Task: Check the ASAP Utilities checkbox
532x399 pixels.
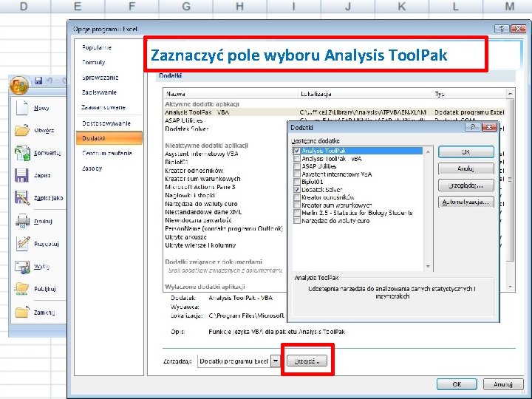Action: point(297,166)
